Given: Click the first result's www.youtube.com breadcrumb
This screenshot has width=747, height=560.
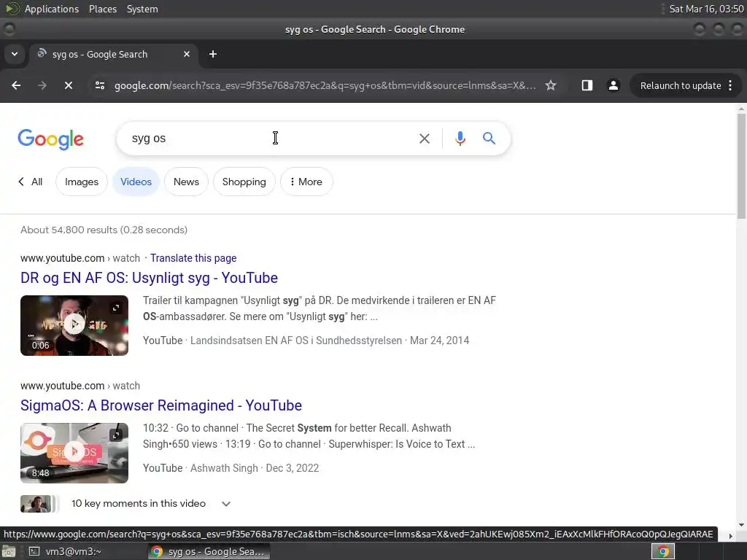Looking at the screenshot, I should click(x=63, y=258).
